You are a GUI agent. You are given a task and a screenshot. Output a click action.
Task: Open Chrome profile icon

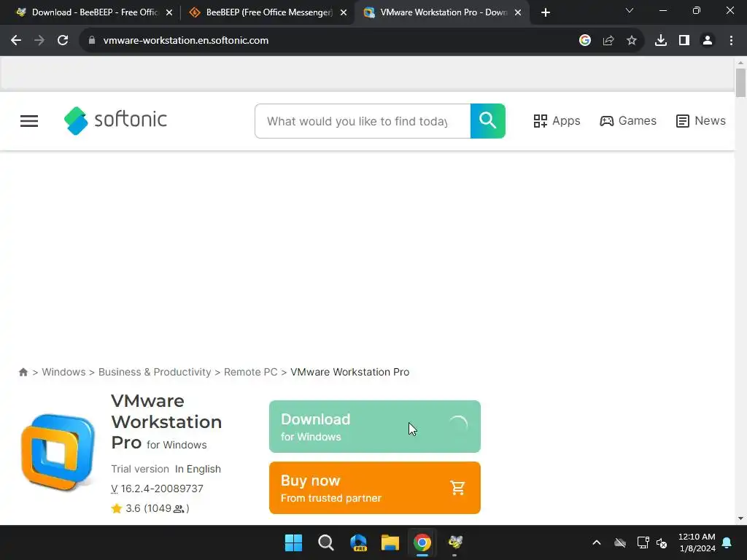pos(708,41)
